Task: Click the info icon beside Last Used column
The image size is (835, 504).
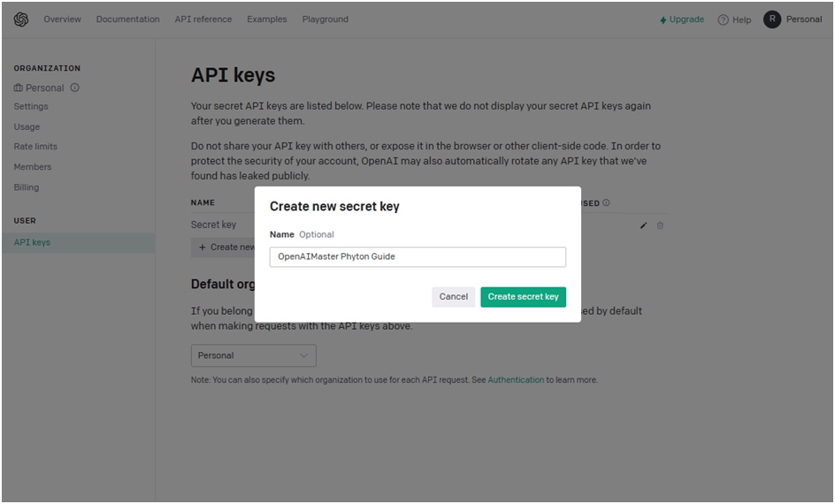Action: click(x=606, y=202)
